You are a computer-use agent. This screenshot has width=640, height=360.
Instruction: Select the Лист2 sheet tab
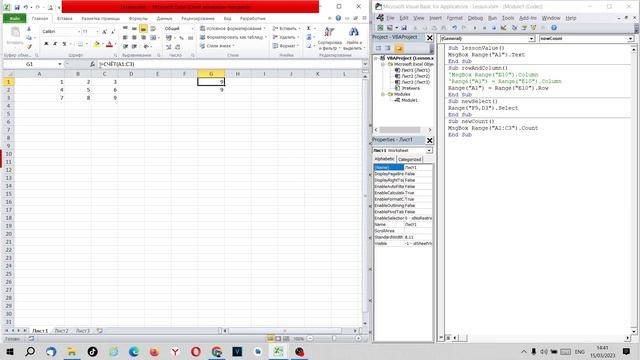tap(62, 331)
